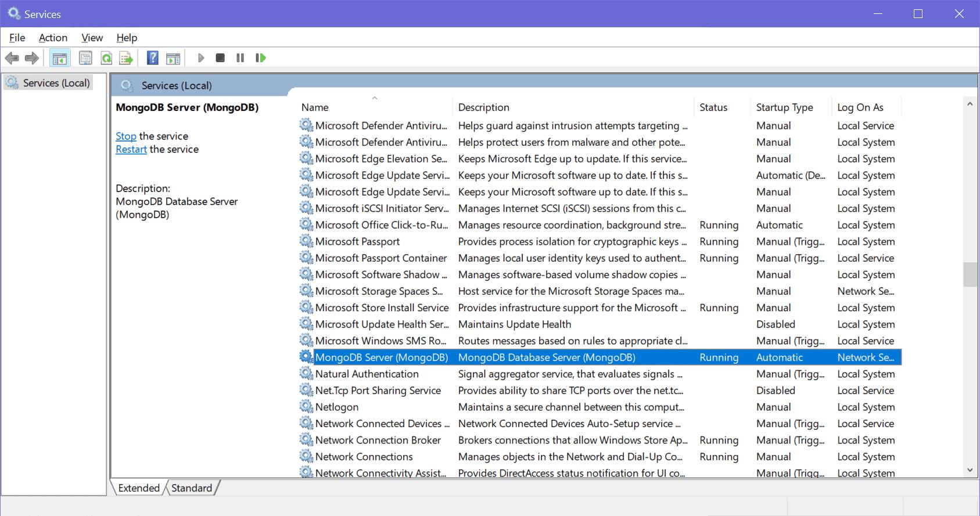
Task: Click the Export List toolbar icon
Action: pyautogui.click(x=125, y=58)
